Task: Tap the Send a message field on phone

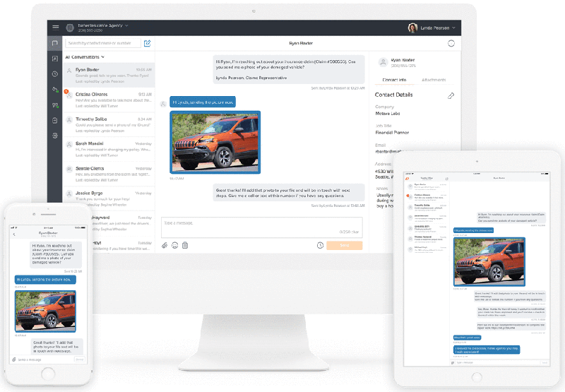Action: [45, 360]
